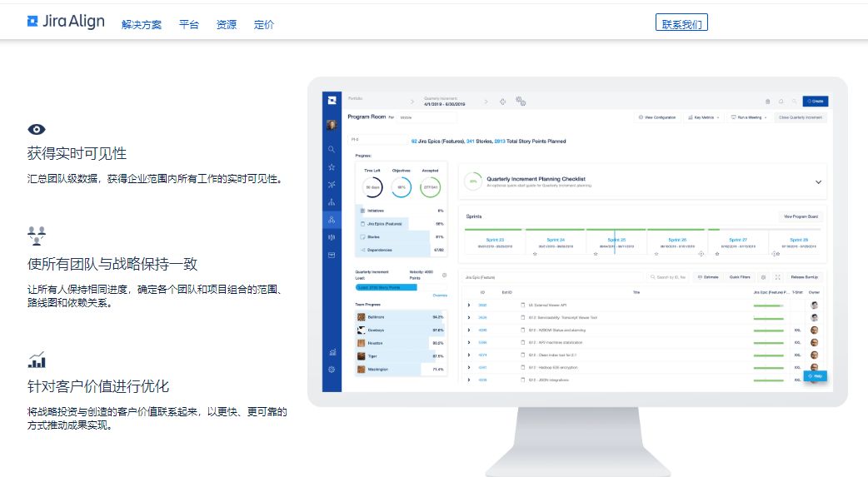
Task: Open the settings gear in the sidebar
Action: point(332,369)
